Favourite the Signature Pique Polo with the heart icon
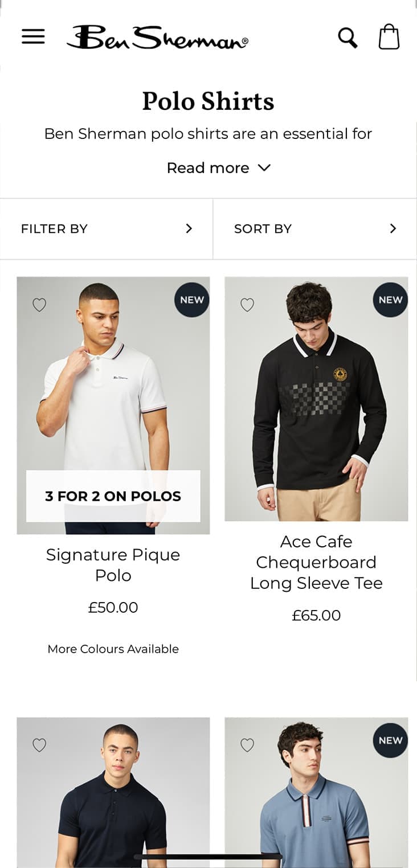Image resolution: width=417 pixels, height=868 pixels. coord(39,305)
